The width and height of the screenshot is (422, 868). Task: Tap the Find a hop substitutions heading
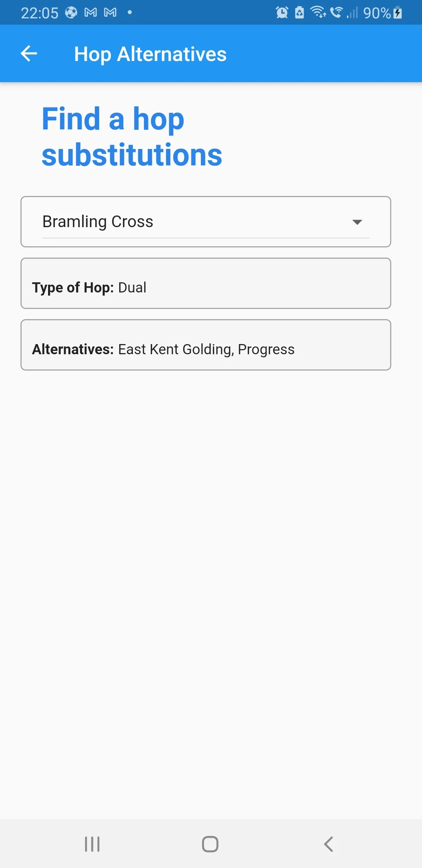132,136
